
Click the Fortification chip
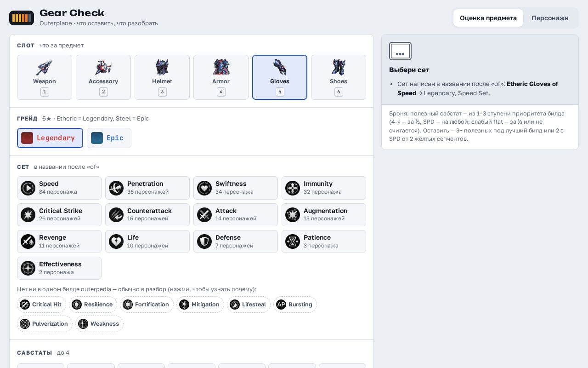pyautogui.click(x=147, y=305)
